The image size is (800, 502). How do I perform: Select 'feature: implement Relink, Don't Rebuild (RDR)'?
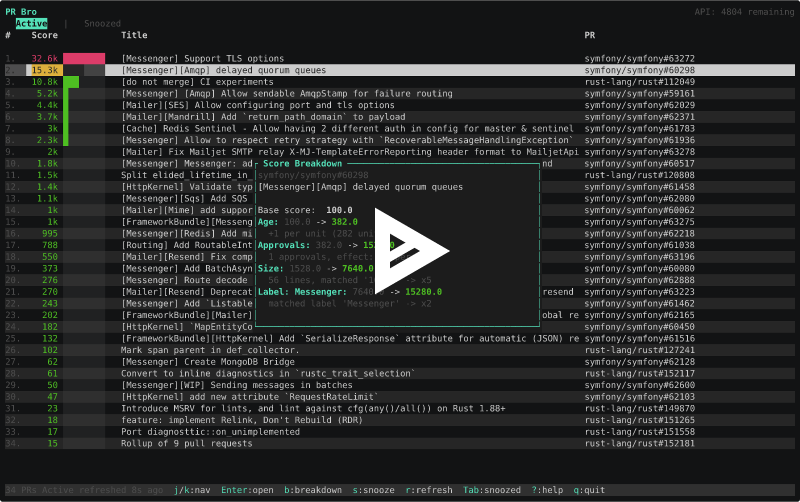(x=400, y=420)
